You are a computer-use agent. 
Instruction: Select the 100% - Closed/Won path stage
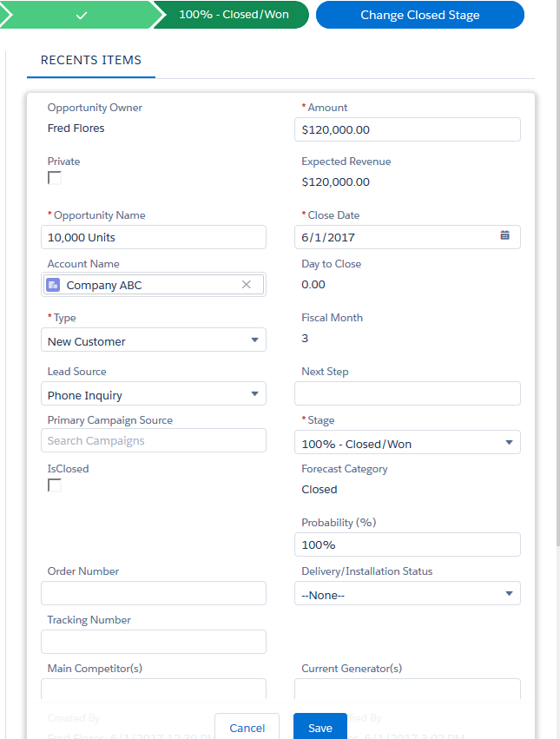pos(233,15)
